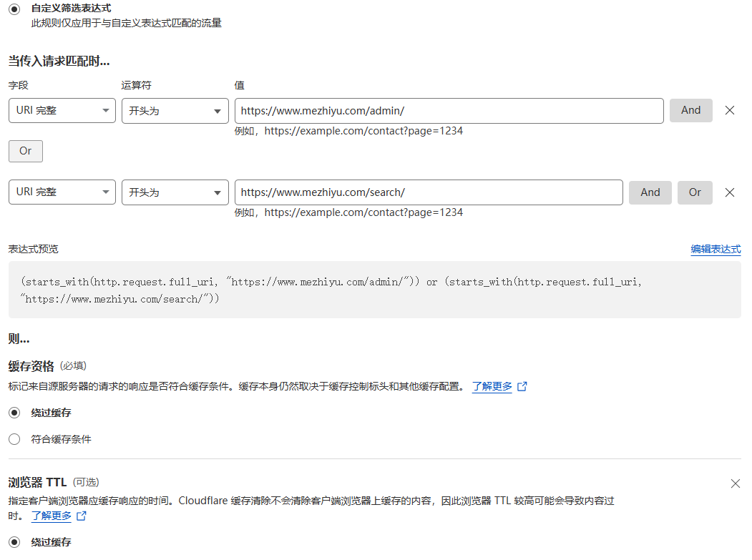Open the first 运算符 operator dropdown

click(x=175, y=111)
